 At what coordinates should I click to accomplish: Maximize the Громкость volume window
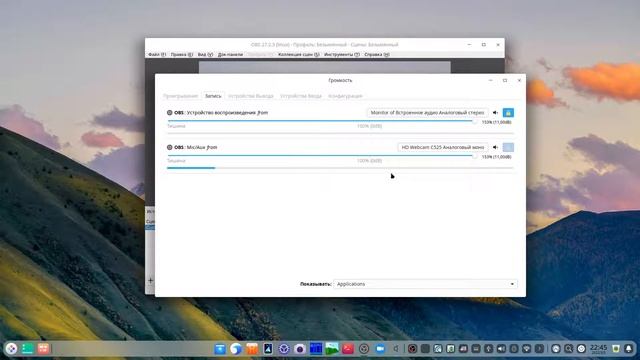[x=505, y=80]
